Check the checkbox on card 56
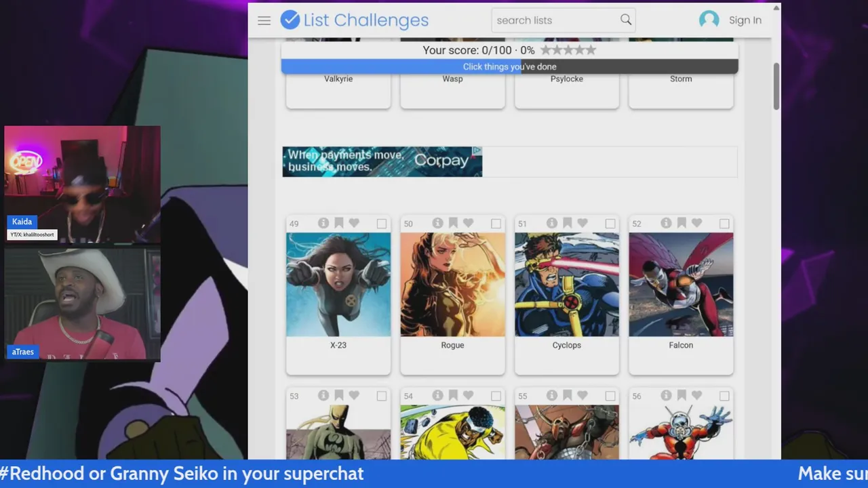The width and height of the screenshot is (868, 488). (724, 396)
